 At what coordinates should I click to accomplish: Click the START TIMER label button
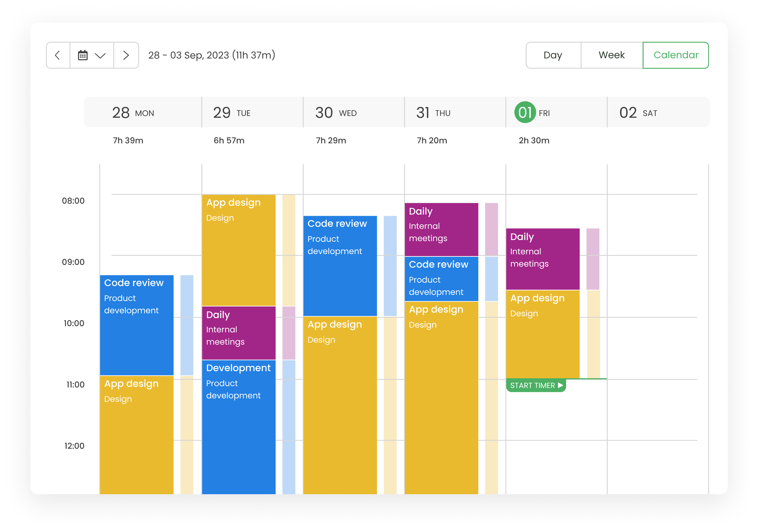(x=536, y=385)
